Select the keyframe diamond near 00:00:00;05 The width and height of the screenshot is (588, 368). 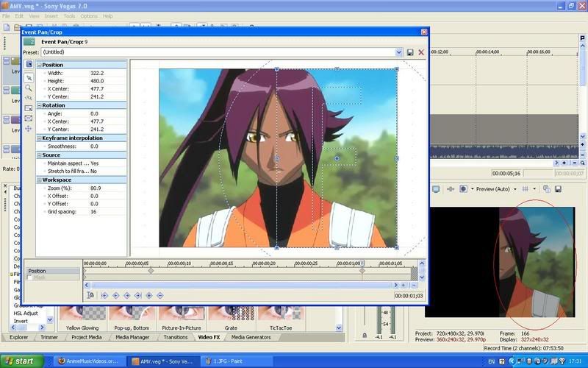pyautogui.click(x=151, y=271)
